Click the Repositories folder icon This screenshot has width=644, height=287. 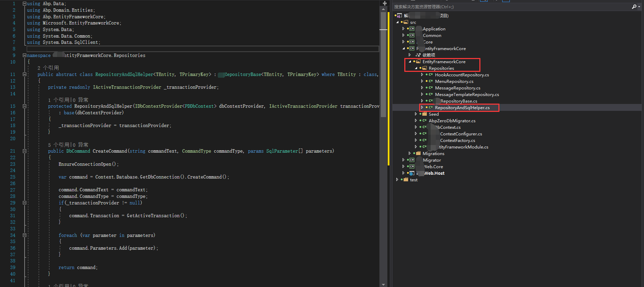click(x=424, y=68)
